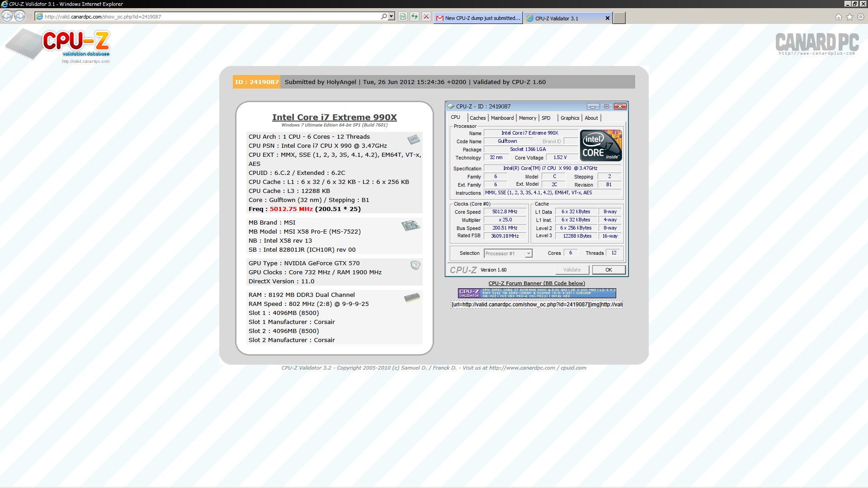This screenshot has width=868, height=488.
Task: Open the Mainboard tab in CPU-Z
Action: pos(502,118)
